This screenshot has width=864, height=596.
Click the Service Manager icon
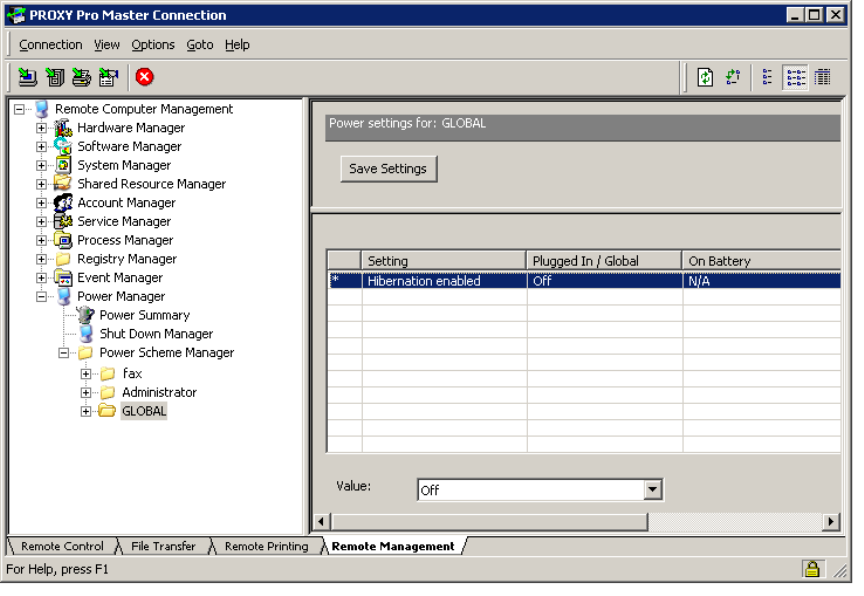pos(63,221)
